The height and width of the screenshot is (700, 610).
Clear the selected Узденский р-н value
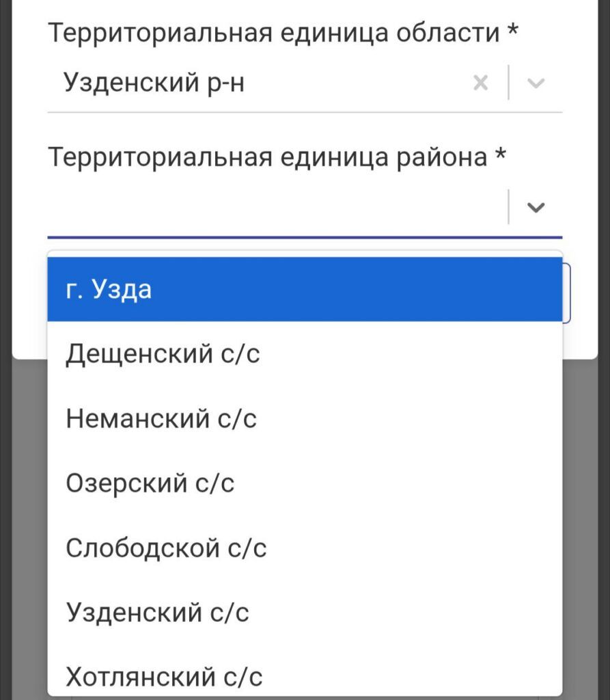[481, 83]
